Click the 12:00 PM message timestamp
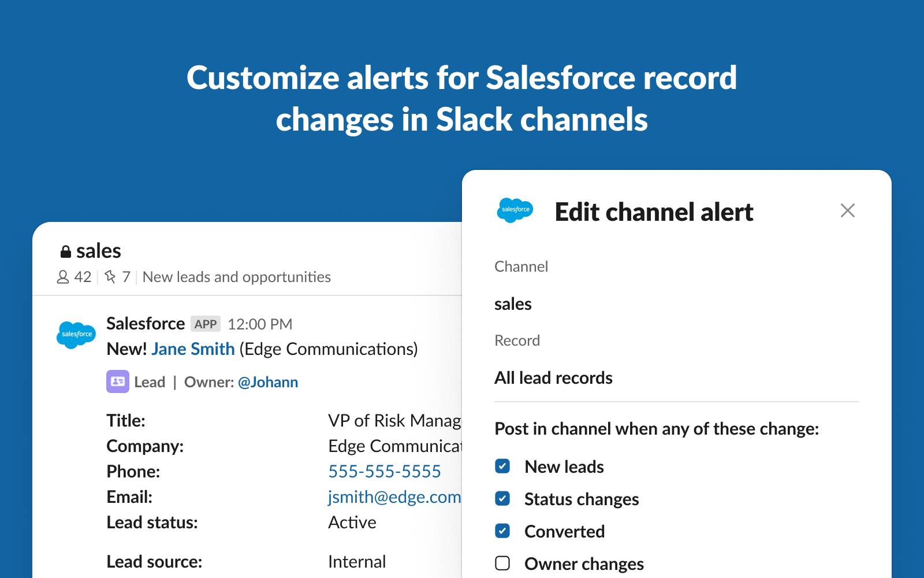Viewport: 924px width, 578px height. [260, 324]
